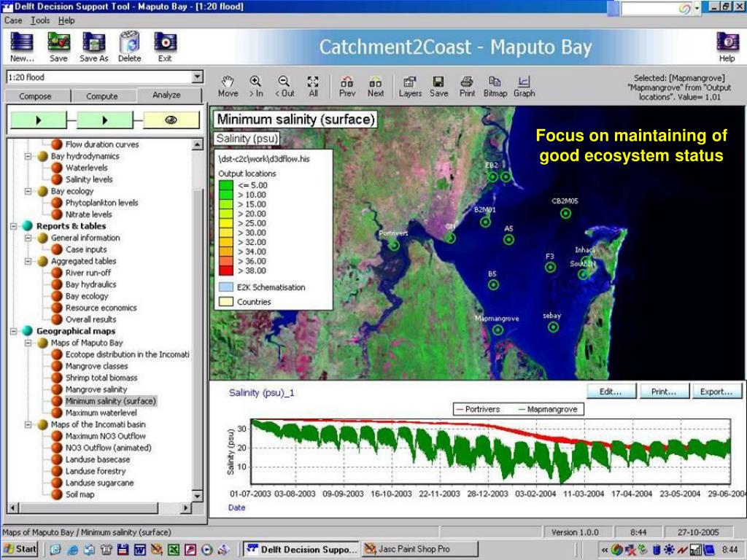
Task: Click the A5 output location marker
Action: tap(508, 239)
